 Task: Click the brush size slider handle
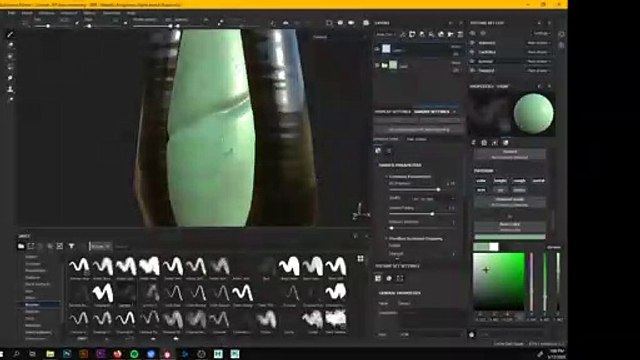pos(48,26)
